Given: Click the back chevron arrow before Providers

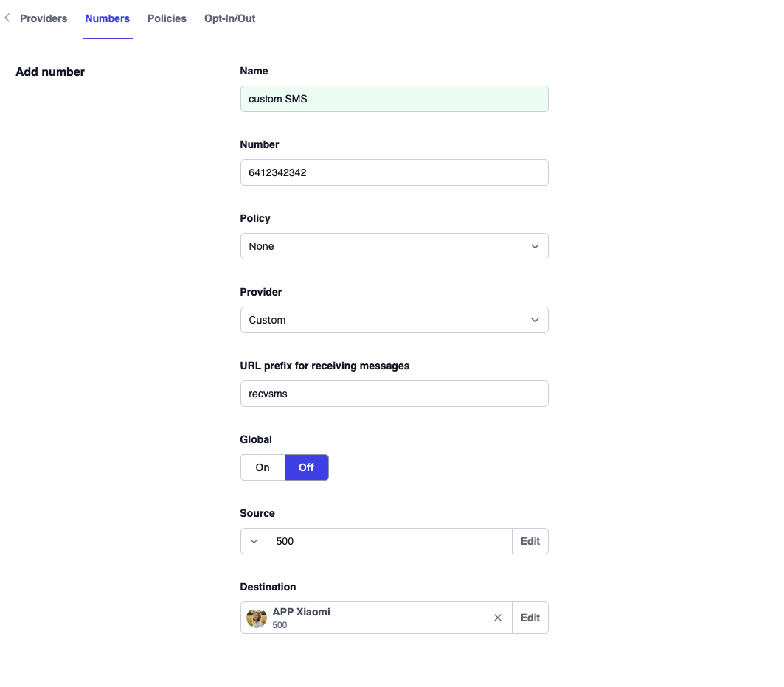Looking at the screenshot, I should (7, 18).
